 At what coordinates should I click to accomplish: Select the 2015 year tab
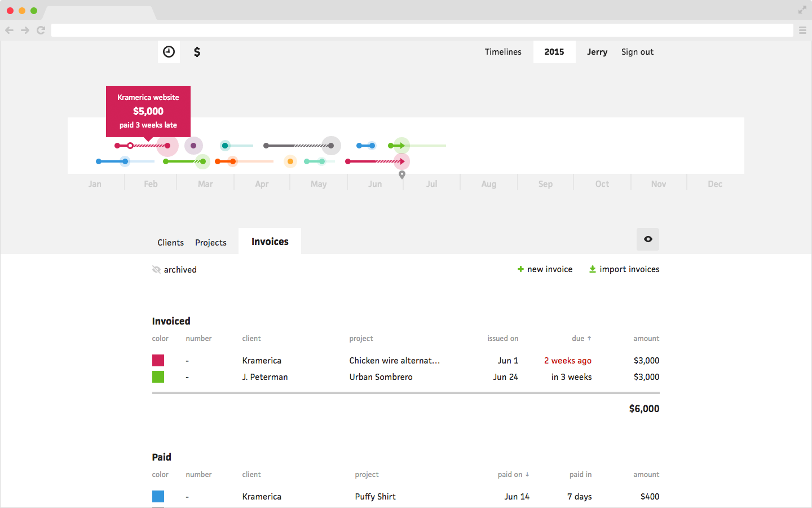coord(554,52)
